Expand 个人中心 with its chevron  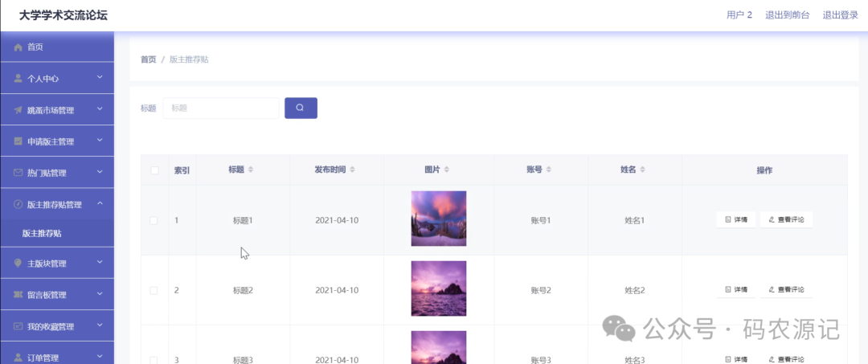pos(100,77)
